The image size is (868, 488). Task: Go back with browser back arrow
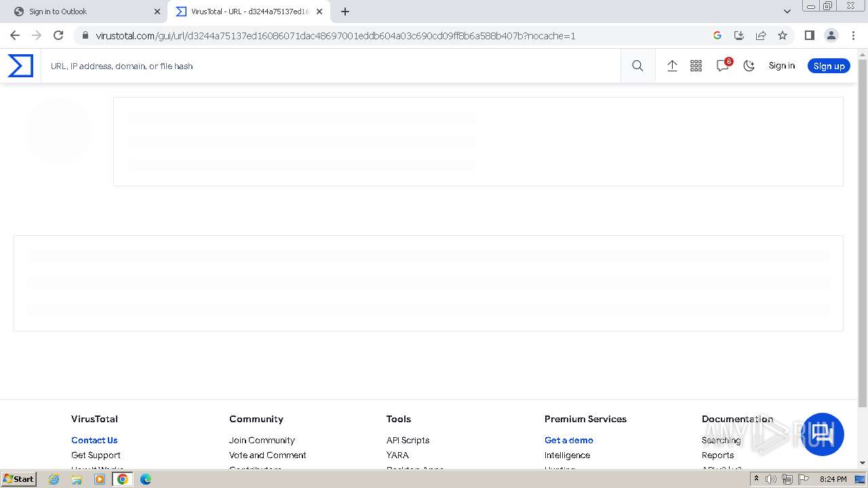15,35
